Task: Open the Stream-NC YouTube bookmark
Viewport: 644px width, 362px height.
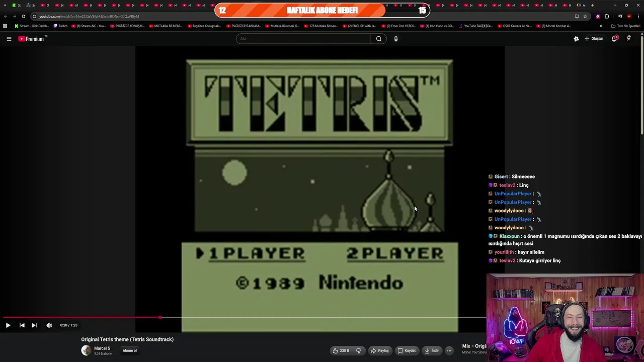Action: point(89,26)
